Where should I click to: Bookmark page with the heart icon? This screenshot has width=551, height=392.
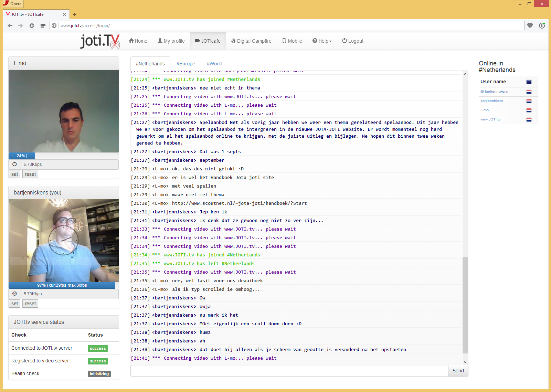pyautogui.click(x=530, y=25)
